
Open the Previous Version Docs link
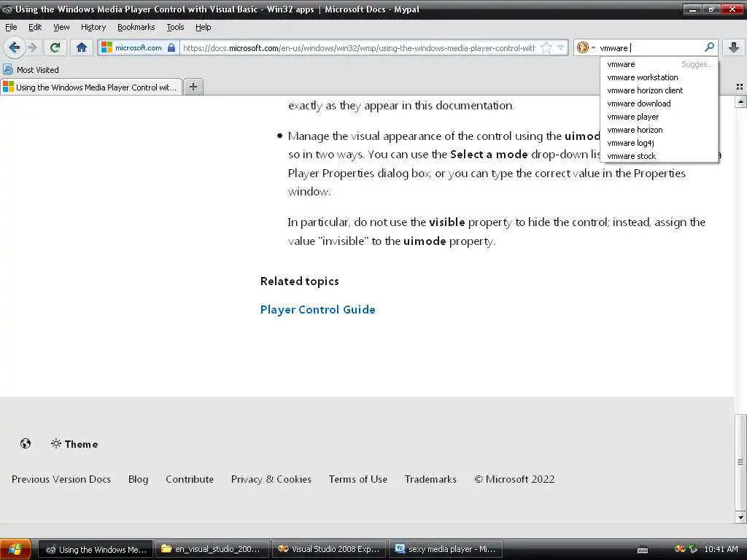coord(61,479)
